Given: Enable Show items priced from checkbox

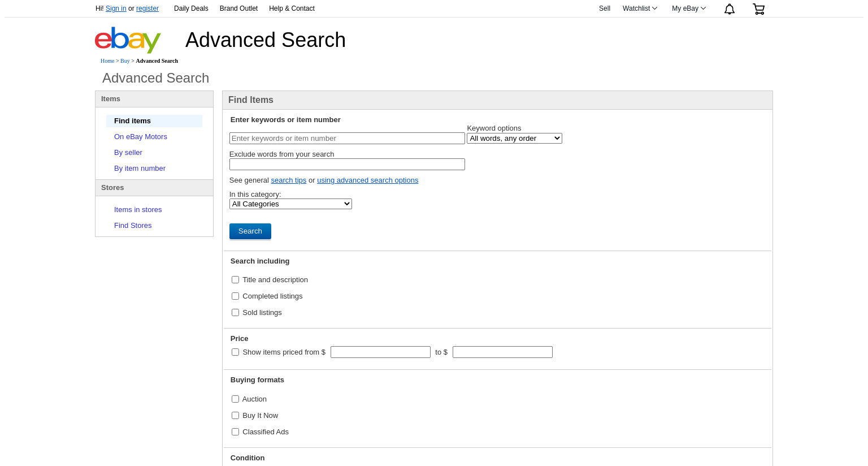Looking at the screenshot, I should tap(236, 352).
